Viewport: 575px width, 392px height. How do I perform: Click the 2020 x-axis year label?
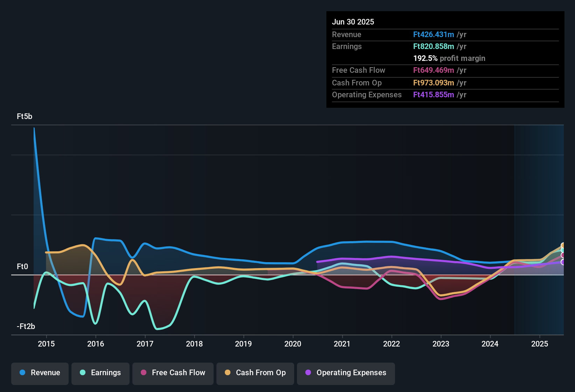[293, 344]
